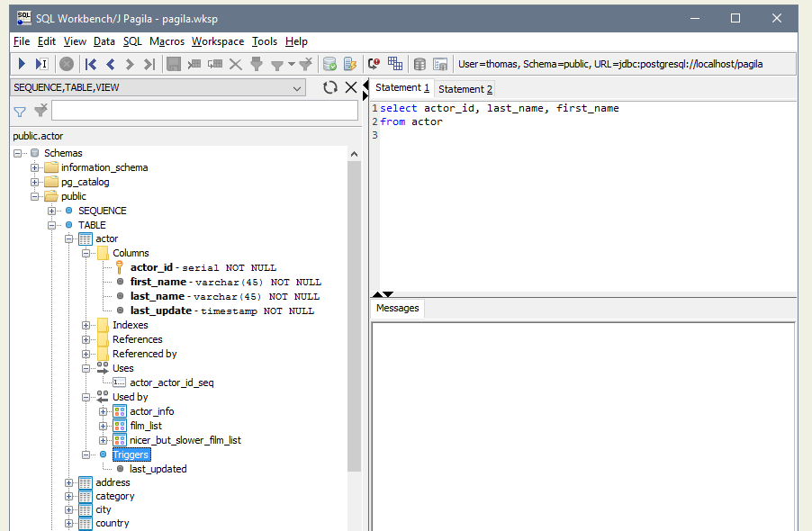The height and width of the screenshot is (531, 812).
Task: Click the Commit database icon with checkmark
Action: coord(329,64)
